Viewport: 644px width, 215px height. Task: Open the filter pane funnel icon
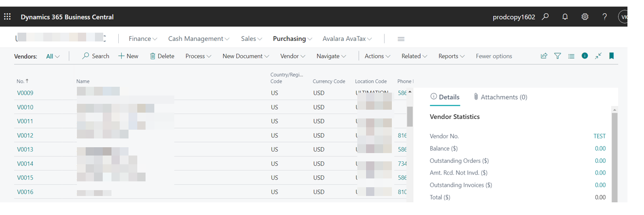click(557, 56)
